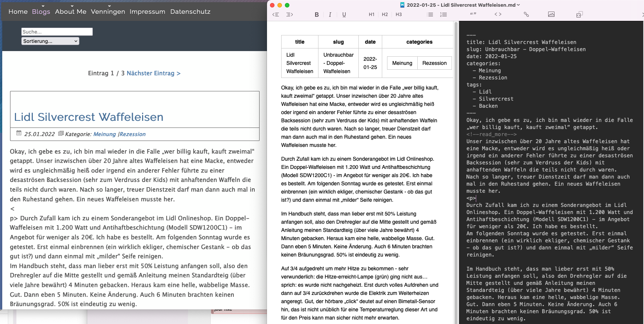The width and height of the screenshot is (644, 324).
Task: Click the '<!--read_more-->' comment in source editor
Action: coord(491,134)
